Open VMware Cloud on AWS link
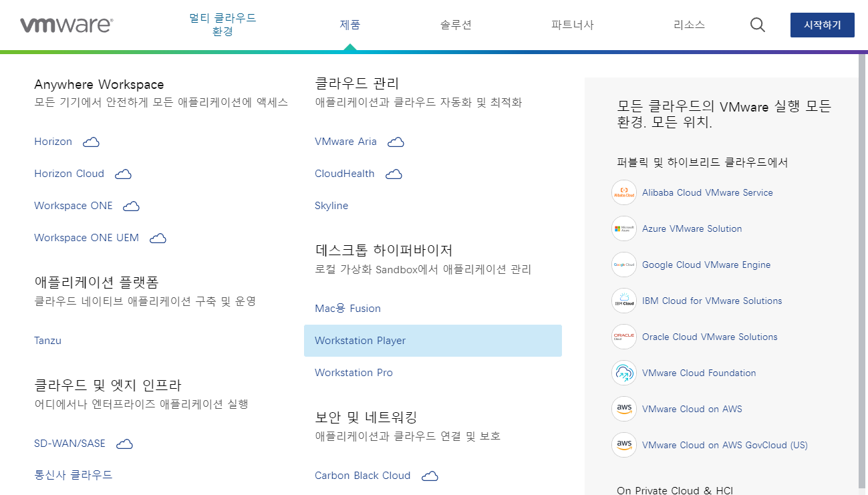The width and height of the screenshot is (868, 495). point(692,409)
